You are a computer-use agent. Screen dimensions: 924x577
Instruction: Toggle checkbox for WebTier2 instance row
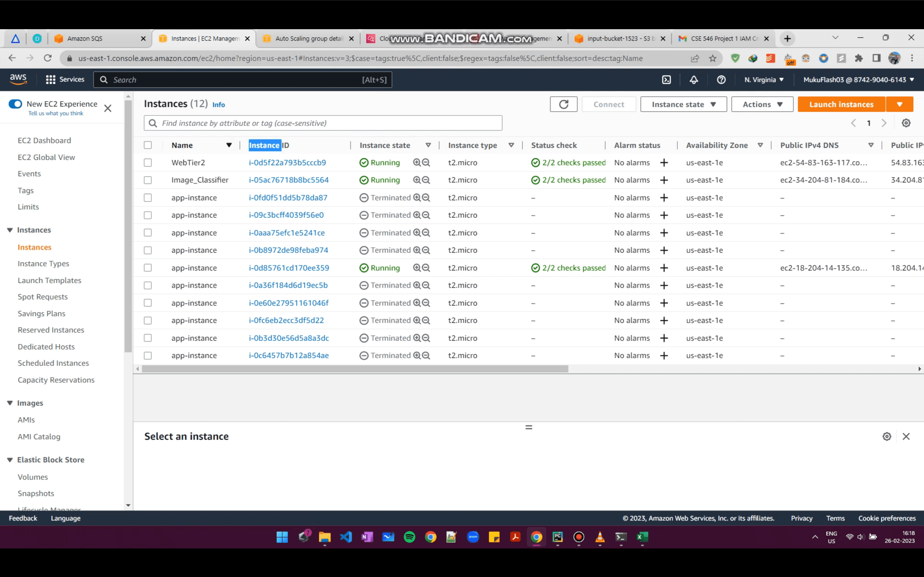[x=148, y=162]
